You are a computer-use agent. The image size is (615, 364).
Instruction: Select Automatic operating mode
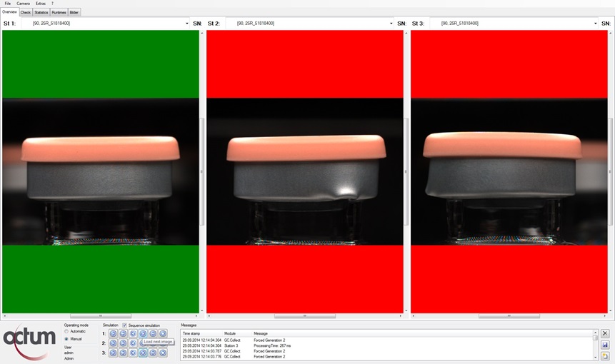(67, 331)
